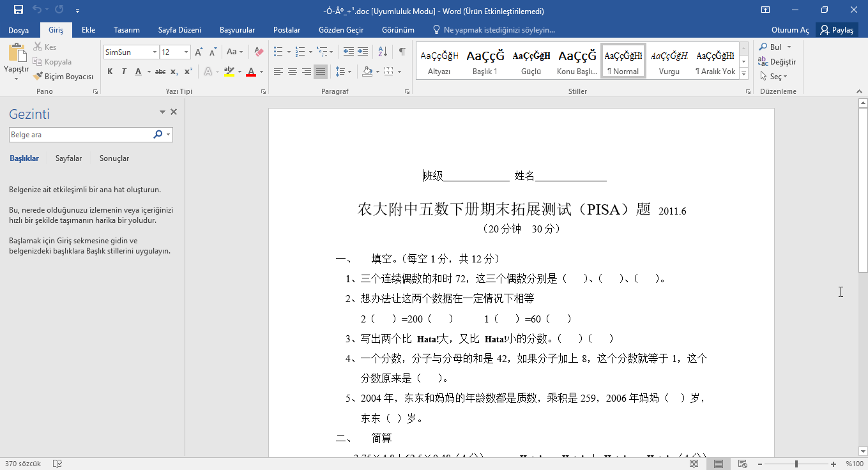
Task: Toggle underline formatting
Action: [x=139, y=72]
